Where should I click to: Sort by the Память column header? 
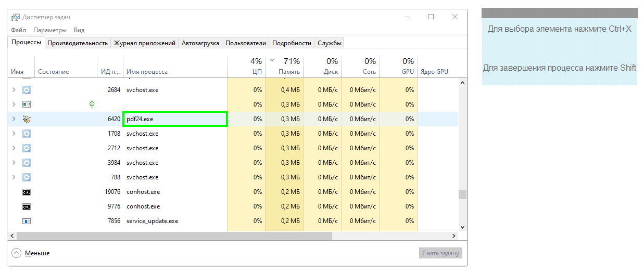tap(284, 66)
